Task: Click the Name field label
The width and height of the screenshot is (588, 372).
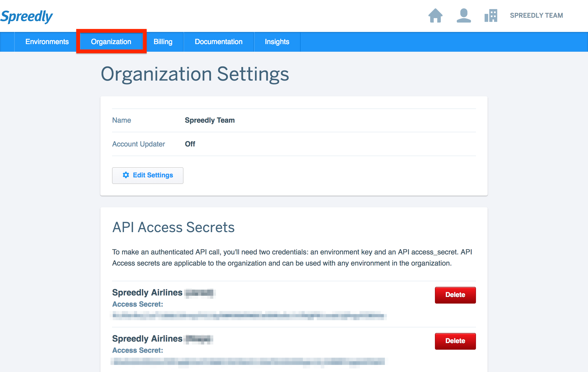Action: pyautogui.click(x=122, y=120)
